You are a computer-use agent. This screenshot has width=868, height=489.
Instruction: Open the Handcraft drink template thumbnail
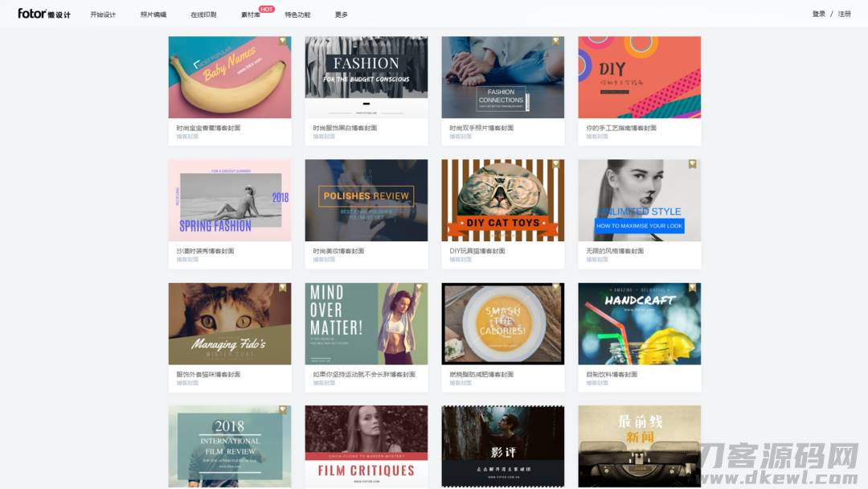tap(640, 324)
